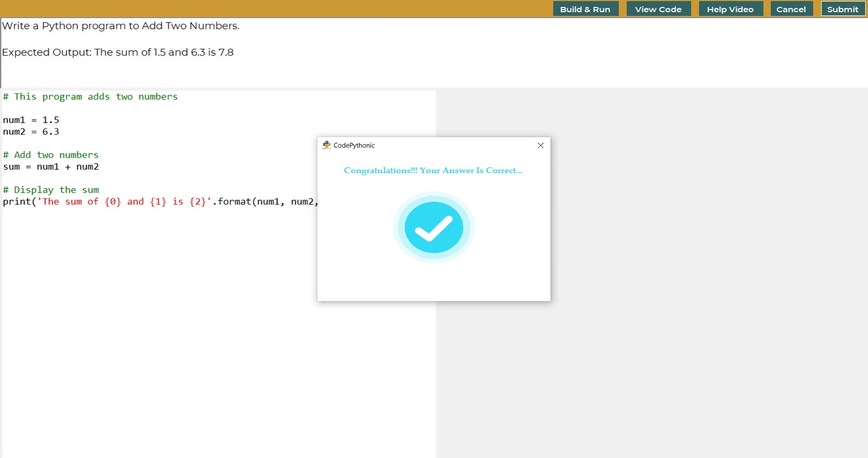Click the Build & Run button
This screenshot has height=458, width=868.
[585, 9]
